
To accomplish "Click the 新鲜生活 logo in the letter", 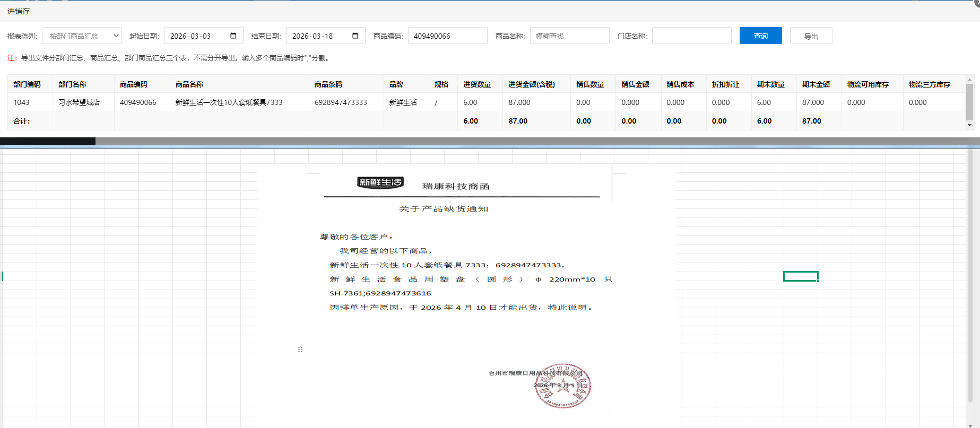I will click(x=380, y=182).
